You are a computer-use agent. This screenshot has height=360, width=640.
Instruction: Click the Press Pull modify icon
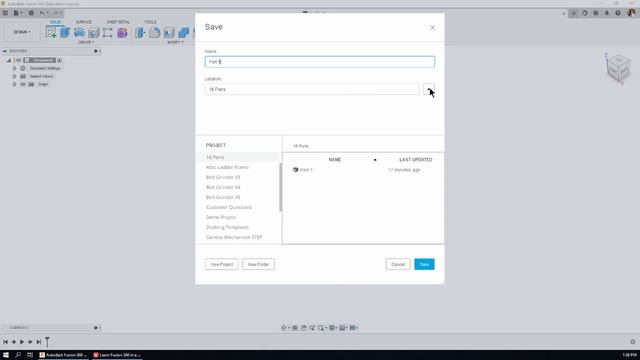(140, 32)
